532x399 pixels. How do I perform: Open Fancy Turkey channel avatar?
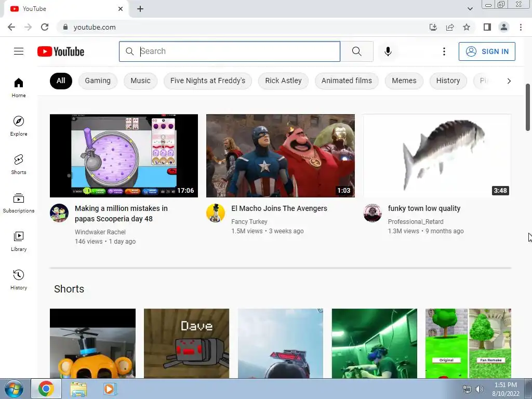[x=216, y=212]
